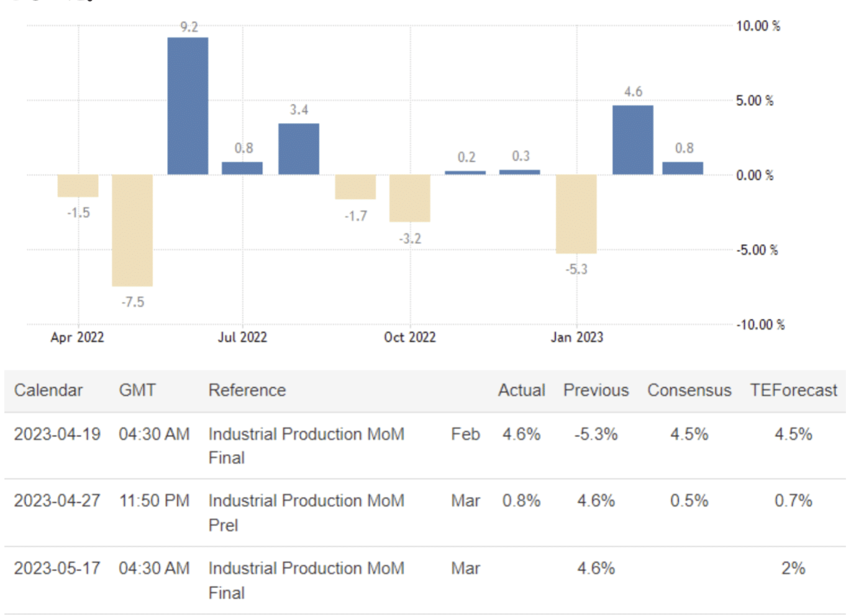Click the Consensus column header

tap(689, 391)
